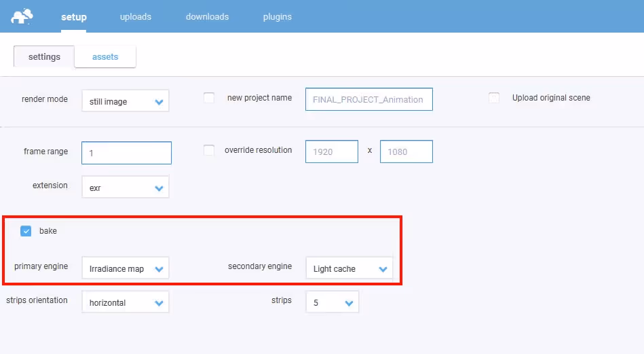Enable the new project name checkbox
The height and width of the screenshot is (354, 644).
point(209,98)
